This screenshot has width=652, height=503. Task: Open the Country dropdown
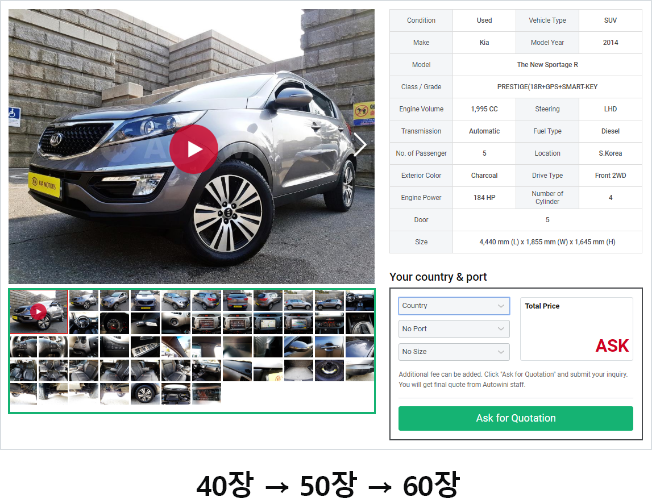coord(454,306)
